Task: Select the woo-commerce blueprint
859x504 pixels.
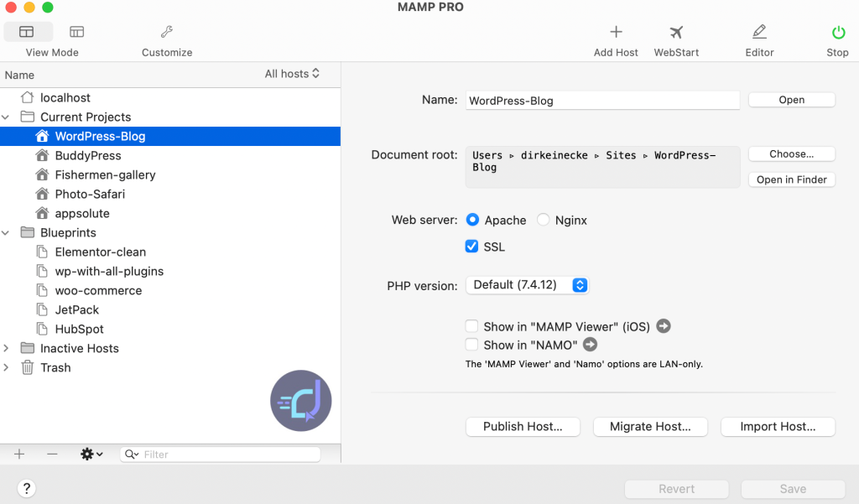Action: 170,290
